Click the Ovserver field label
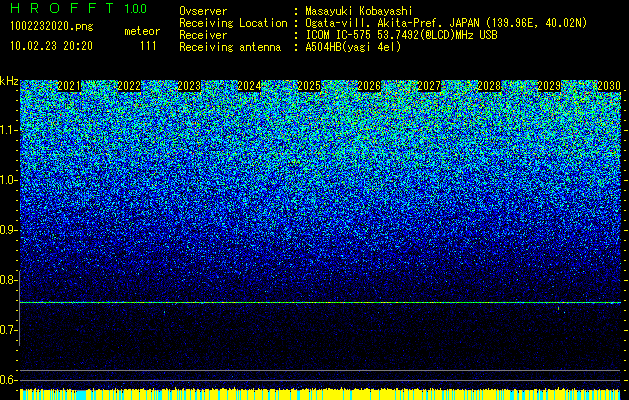 click(x=203, y=11)
